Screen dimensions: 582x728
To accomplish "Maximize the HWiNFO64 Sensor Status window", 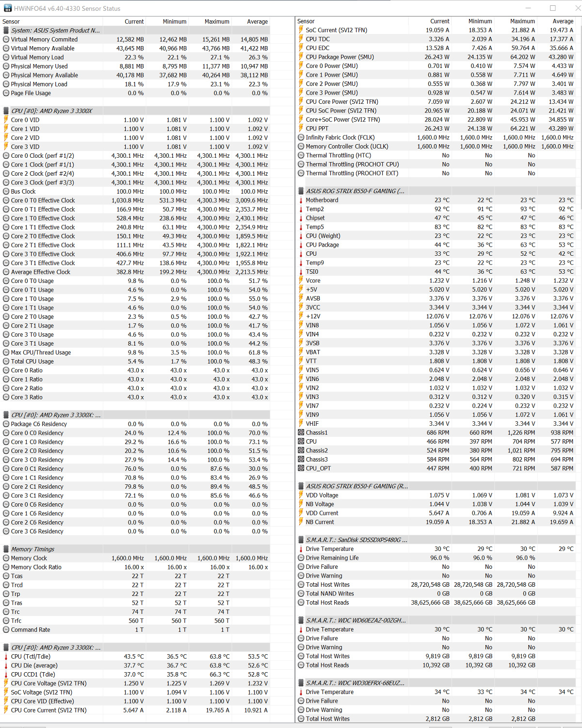I will (553, 8).
